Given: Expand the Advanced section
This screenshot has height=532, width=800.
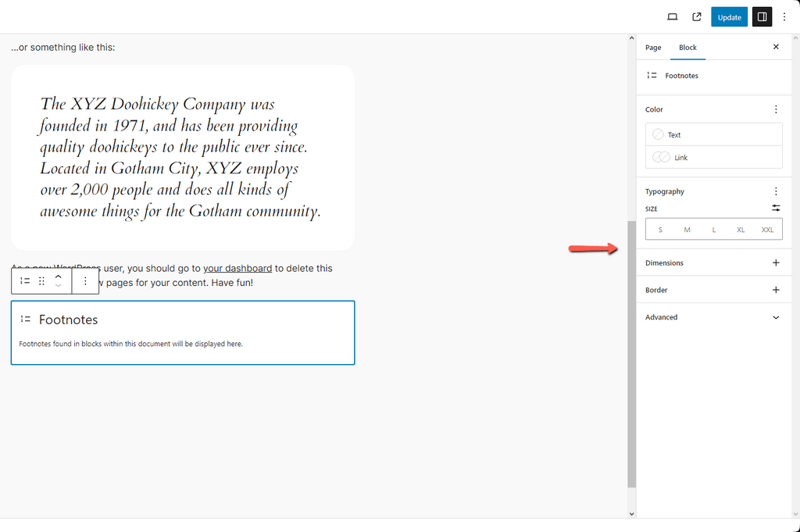Looking at the screenshot, I should point(776,317).
